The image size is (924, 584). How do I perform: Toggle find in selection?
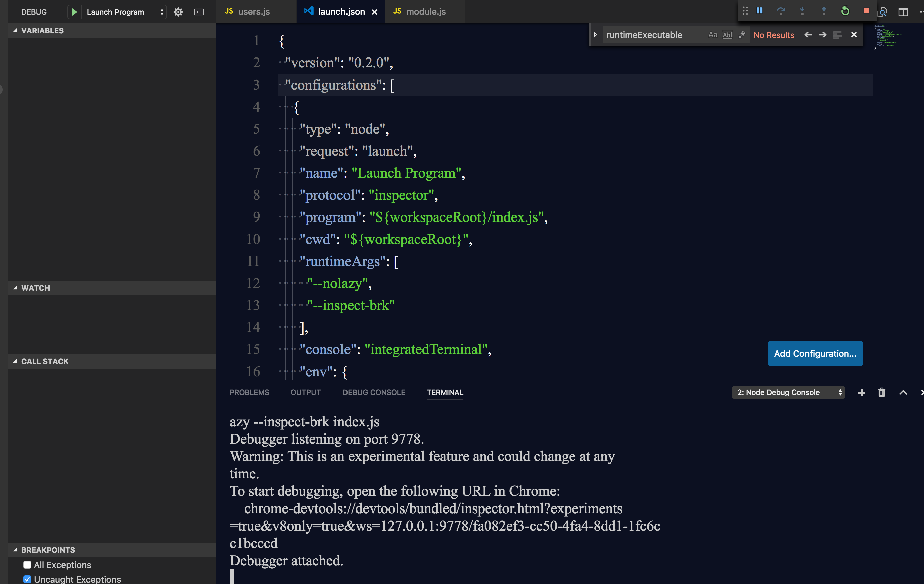[x=837, y=35]
